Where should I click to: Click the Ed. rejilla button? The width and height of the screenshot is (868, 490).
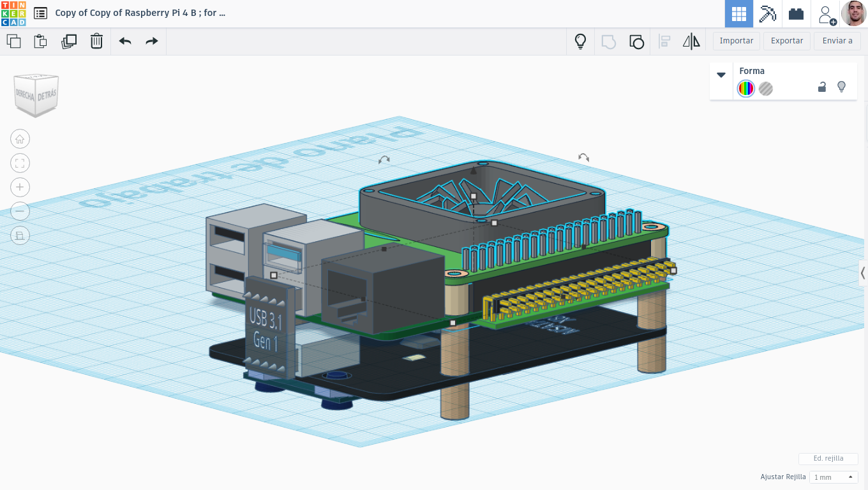[x=828, y=459]
